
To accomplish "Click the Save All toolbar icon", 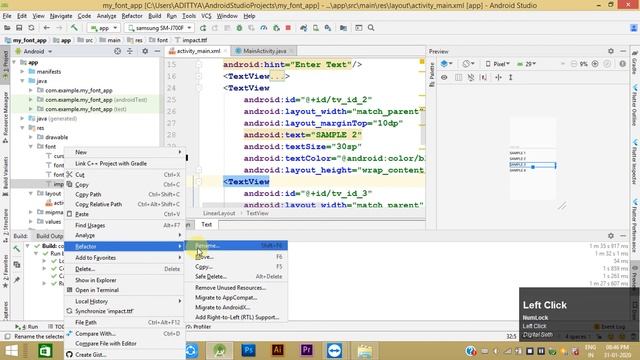I will (x=19, y=28).
